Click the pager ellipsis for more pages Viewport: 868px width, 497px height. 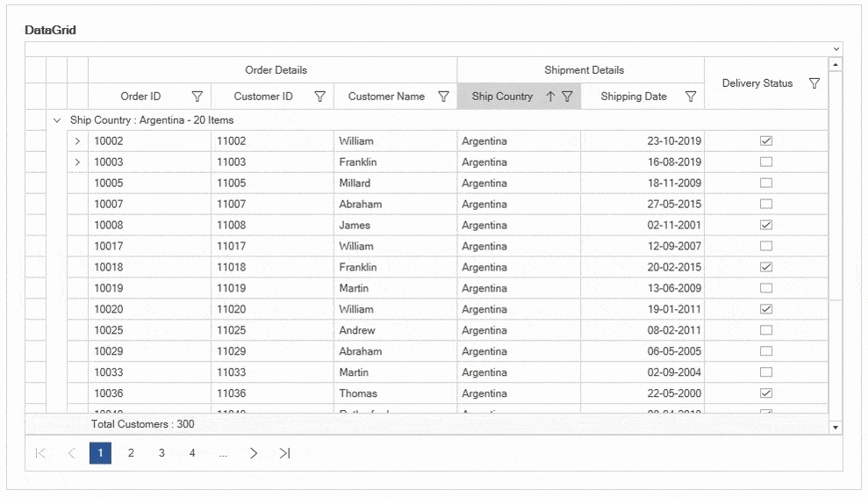tap(223, 453)
